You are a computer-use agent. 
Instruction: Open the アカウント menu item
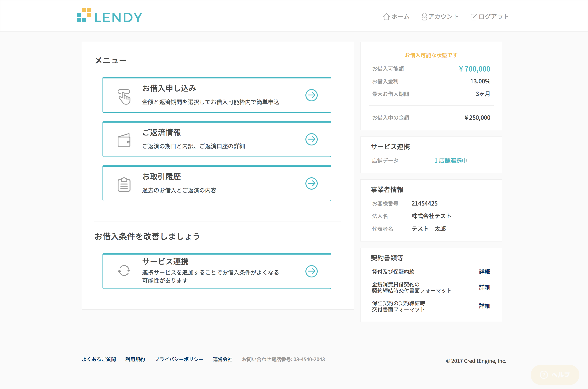(440, 17)
